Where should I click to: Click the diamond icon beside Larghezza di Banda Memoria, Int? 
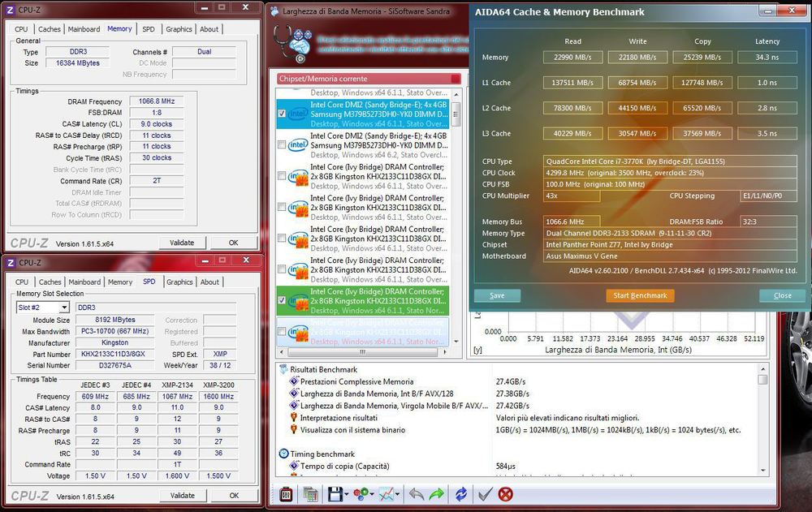point(294,394)
